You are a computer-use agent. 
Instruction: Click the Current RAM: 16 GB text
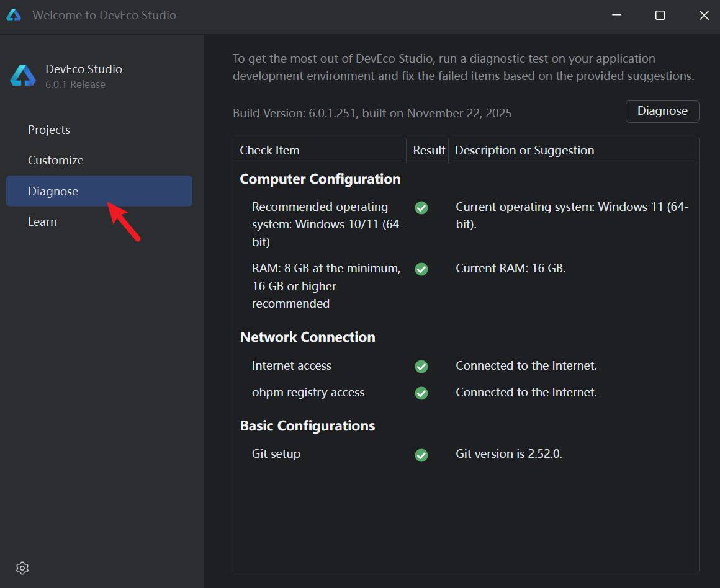pyautogui.click(x=511, y=268)
